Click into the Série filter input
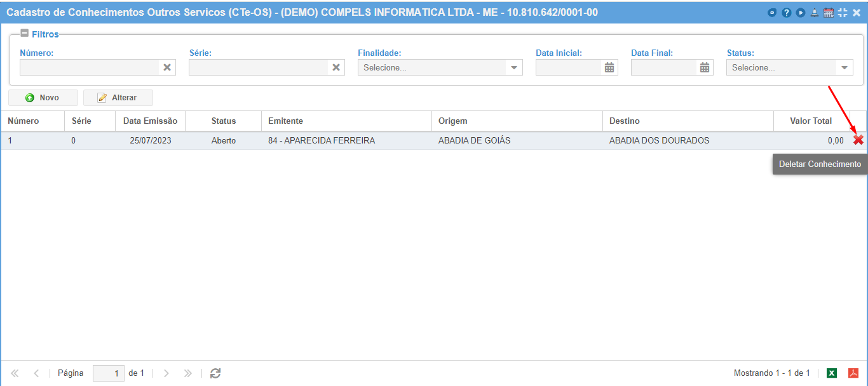The width and height of the screenshot is (868, 386). point(258,67)
